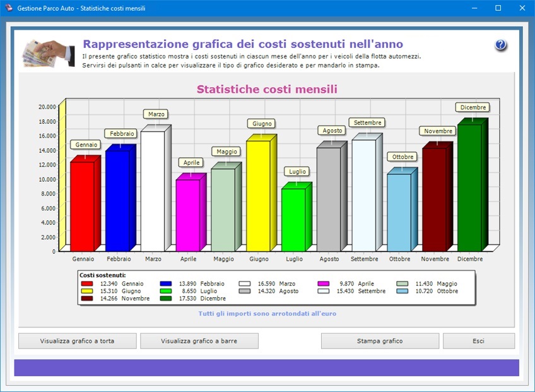Click the '8.650' Luglio legend value

click(189, 291)
